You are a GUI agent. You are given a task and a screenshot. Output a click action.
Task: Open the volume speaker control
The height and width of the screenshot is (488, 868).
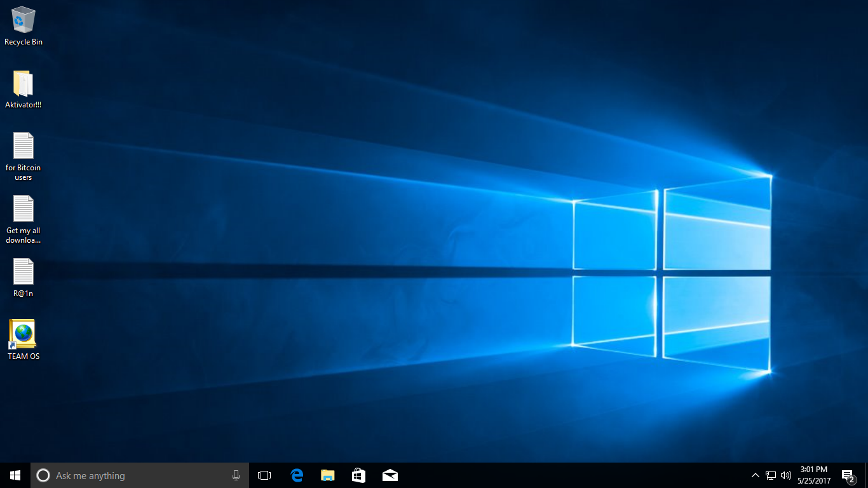click(x=786, y=475)
